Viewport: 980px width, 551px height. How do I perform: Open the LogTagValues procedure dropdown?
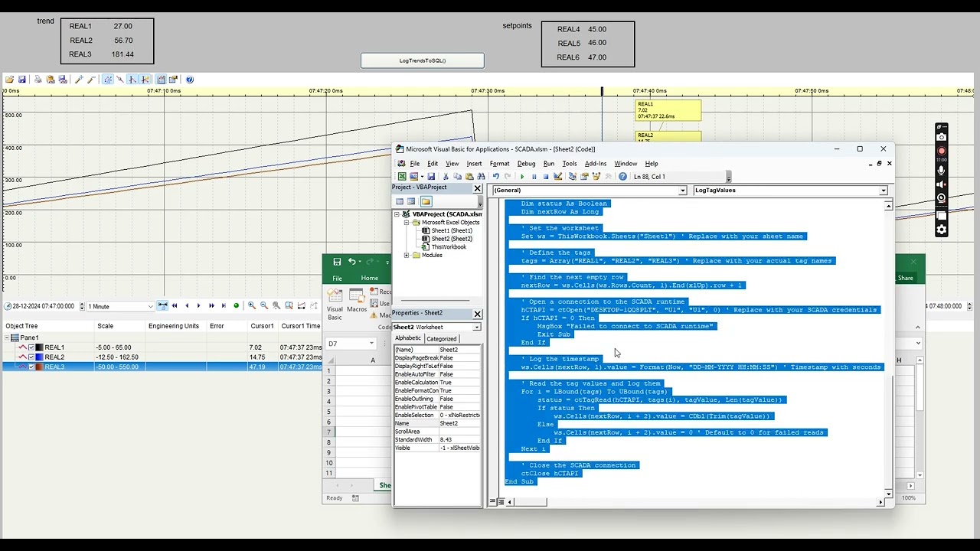[x=883, y=191]
